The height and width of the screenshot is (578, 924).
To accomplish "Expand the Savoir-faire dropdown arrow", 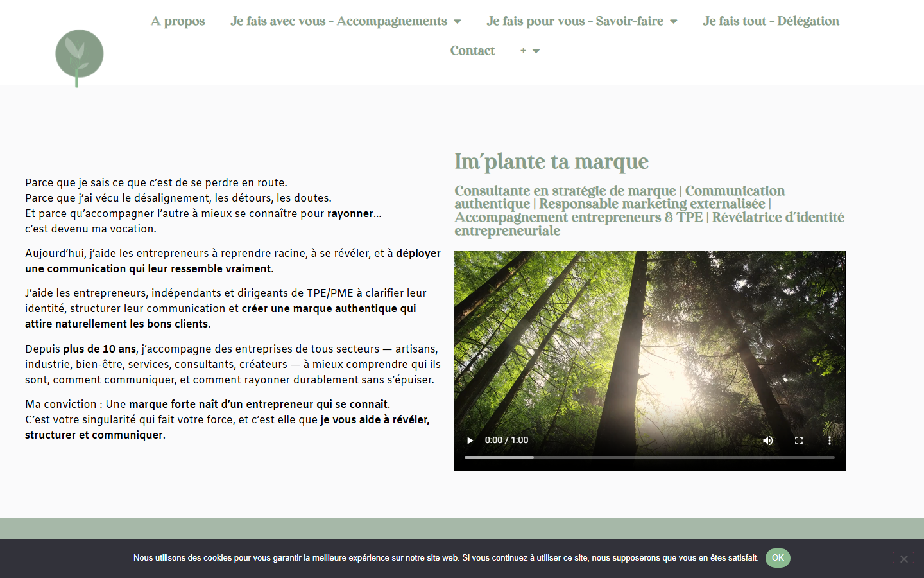I will point(674,22).
